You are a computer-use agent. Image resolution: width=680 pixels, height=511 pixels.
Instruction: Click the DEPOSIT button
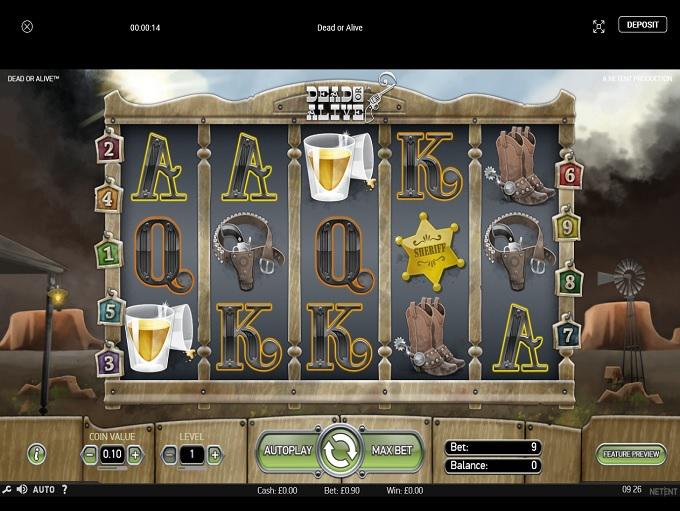642,25
